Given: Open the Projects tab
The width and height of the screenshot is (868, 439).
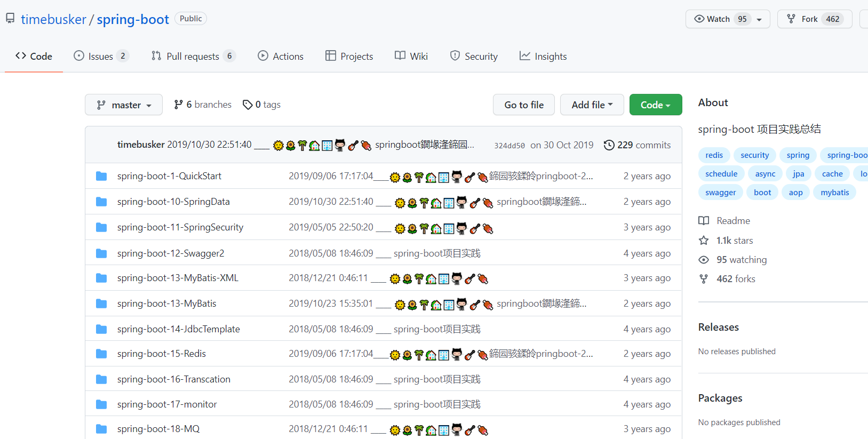Looking at the screenshot, I should coord(349,56).
